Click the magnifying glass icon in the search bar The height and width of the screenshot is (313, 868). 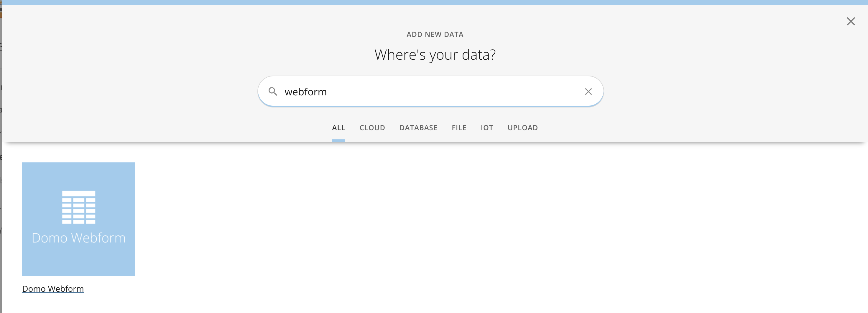274,92
